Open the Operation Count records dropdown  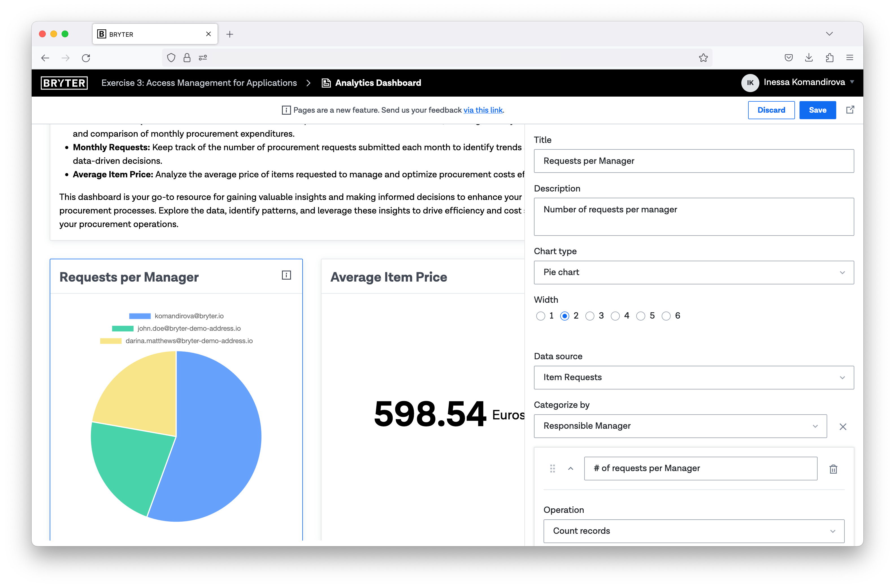[x=694, y=531]
